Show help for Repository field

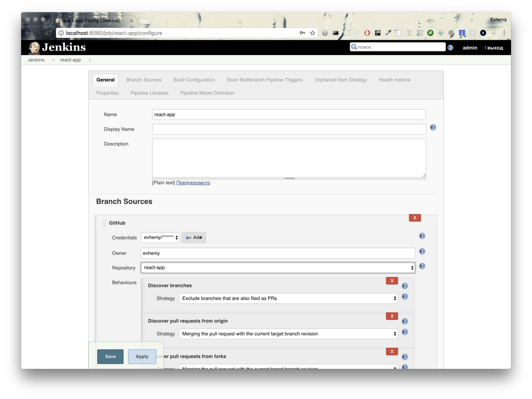(422, 266)
